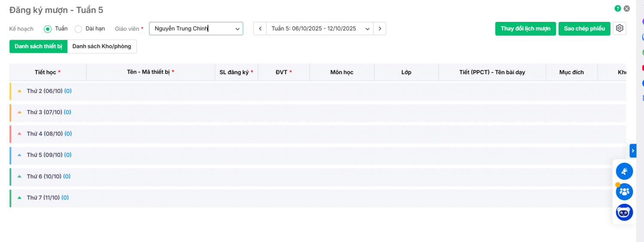This screenshot has height=242, width=644.
Task: Close the borrow registration dialog
Action: (x=627, y=8)
